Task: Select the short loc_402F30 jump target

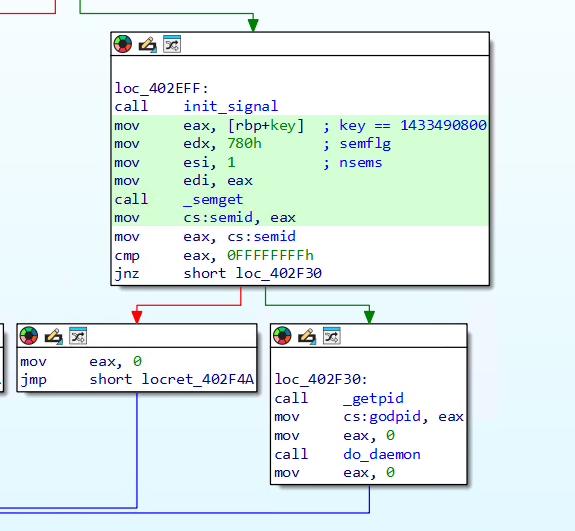Action: pos(253,273)
